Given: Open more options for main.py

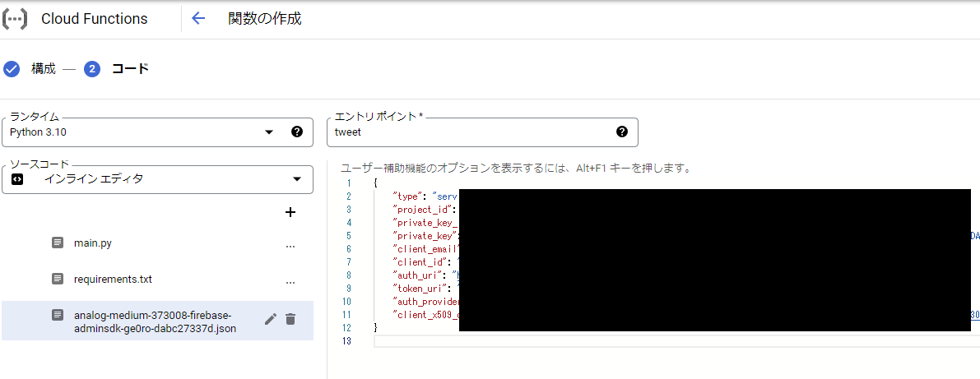Looking at the screenshot, I should (290, 246).
